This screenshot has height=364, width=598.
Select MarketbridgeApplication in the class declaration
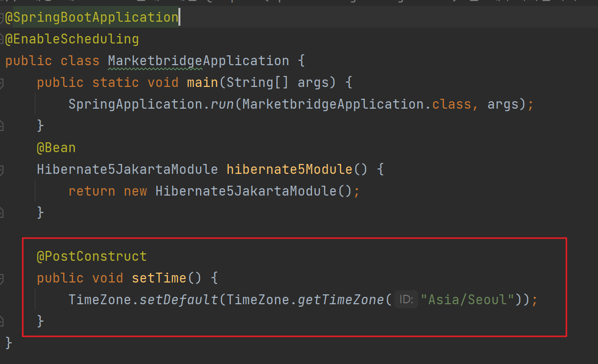198,61
